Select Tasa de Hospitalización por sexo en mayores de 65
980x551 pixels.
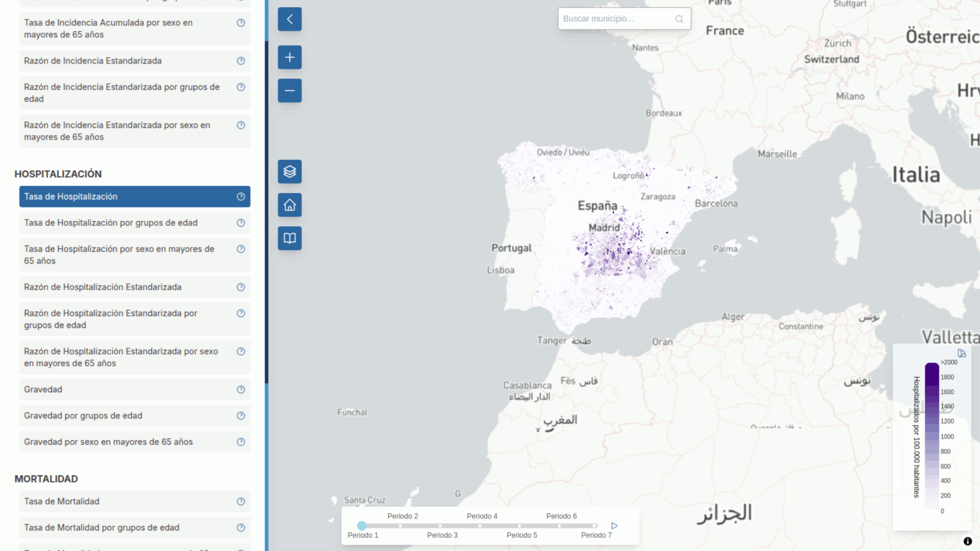point(135,255)
